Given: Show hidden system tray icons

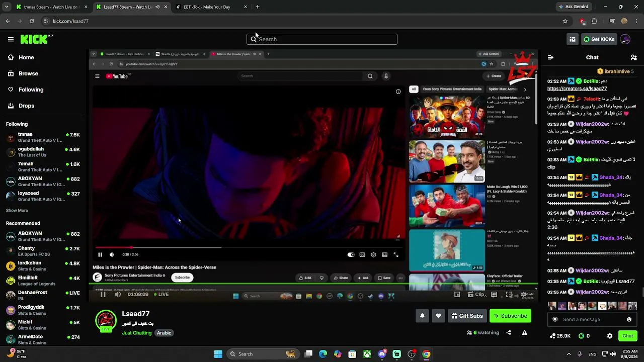Looking at the screenshot, I should [x=569, y=354].
